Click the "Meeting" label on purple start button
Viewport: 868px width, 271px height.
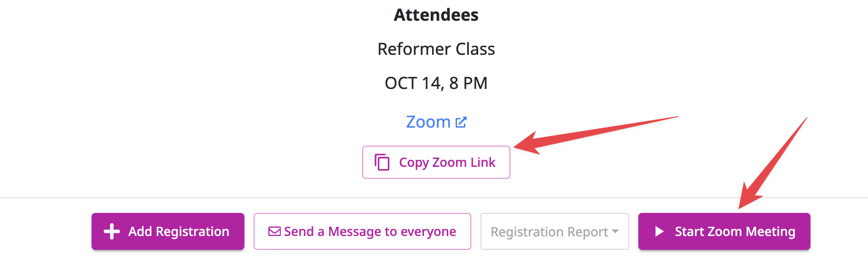click(770, 232)
